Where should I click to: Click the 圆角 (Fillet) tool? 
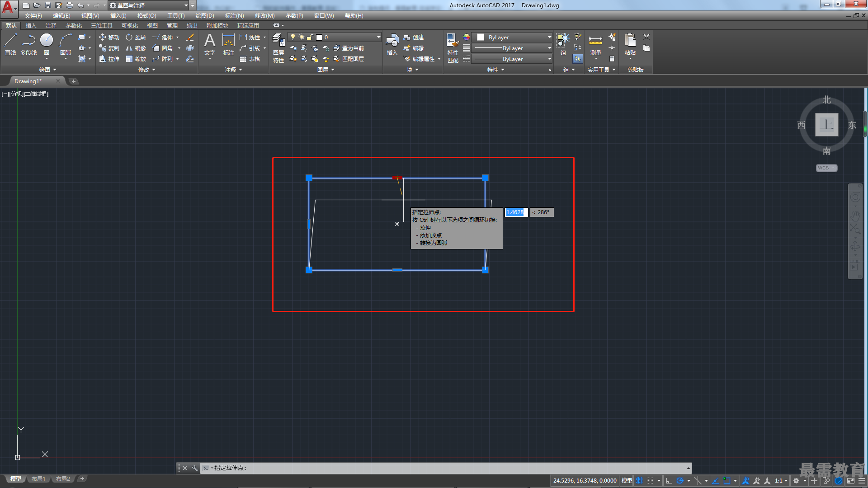tap(163, 48)
